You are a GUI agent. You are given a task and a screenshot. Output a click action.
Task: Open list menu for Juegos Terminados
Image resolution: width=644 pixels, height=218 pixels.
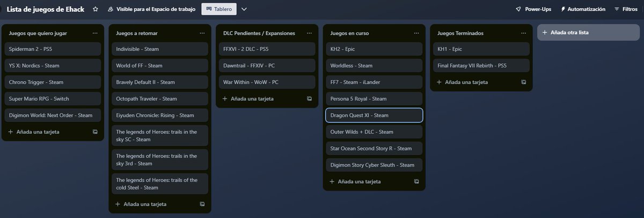[523, 33]
